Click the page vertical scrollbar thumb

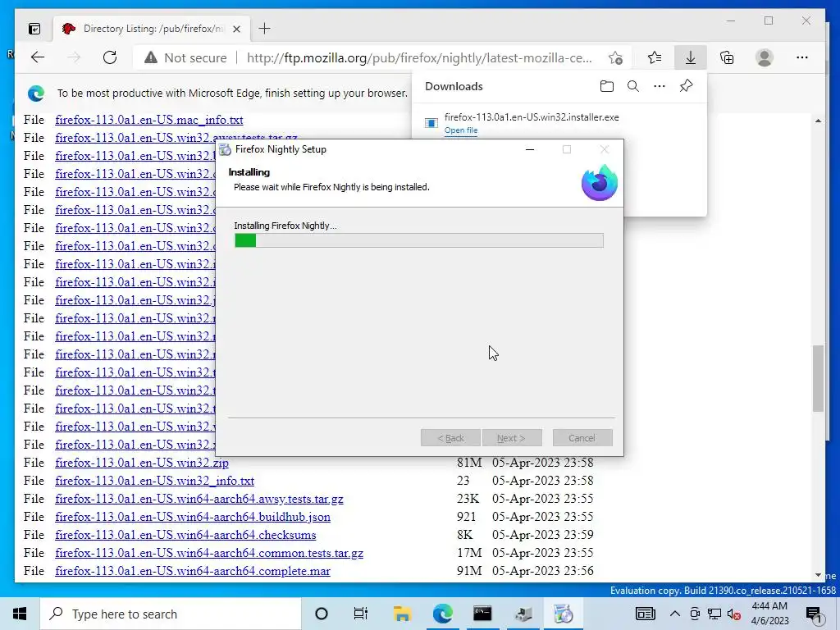818,378
